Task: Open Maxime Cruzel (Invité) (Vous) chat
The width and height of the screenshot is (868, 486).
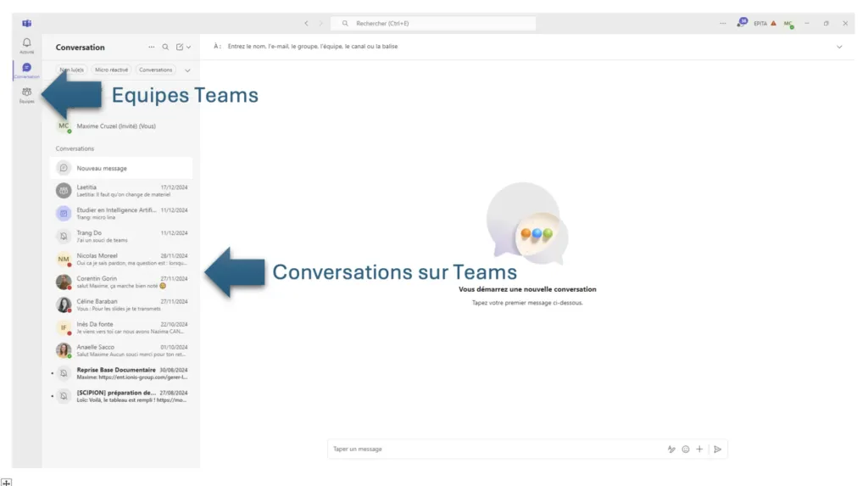Action: [121, 126]
